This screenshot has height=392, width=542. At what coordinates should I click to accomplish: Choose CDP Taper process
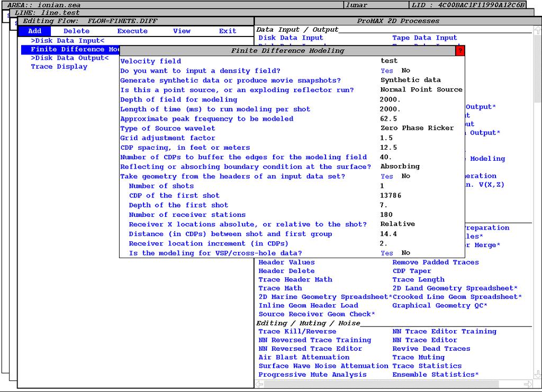(x=412, y=271)
